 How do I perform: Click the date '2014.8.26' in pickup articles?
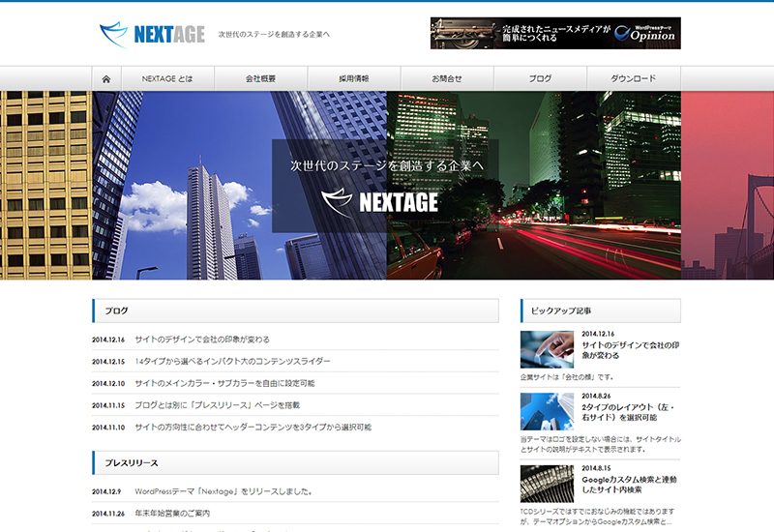(x=596, y=396)
